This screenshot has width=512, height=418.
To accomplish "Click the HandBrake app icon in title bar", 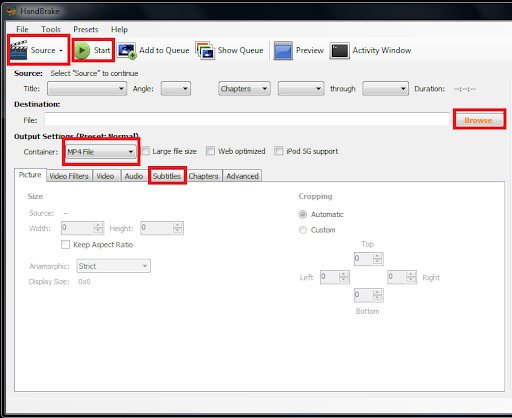I will tap(12, 11).
